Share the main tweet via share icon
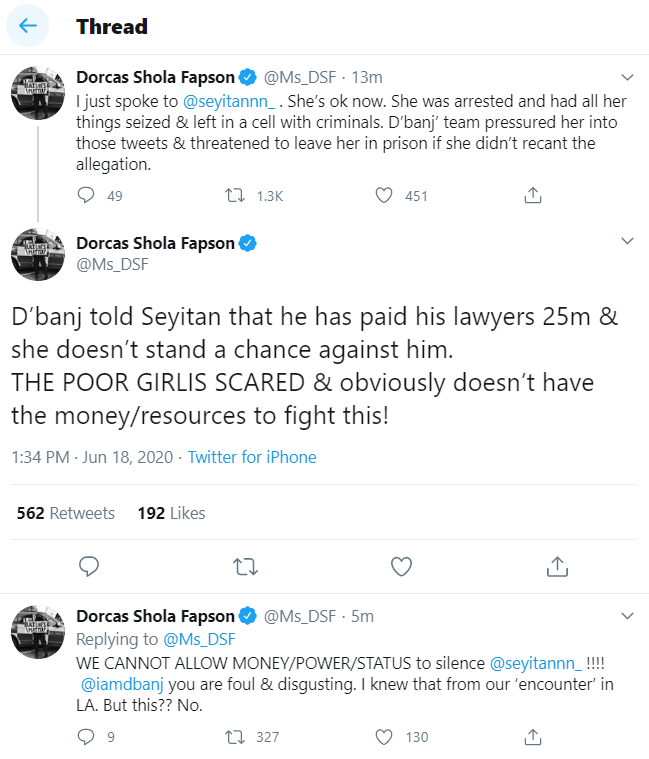Screen dimensions: 649x759 (x=558, y=567)
